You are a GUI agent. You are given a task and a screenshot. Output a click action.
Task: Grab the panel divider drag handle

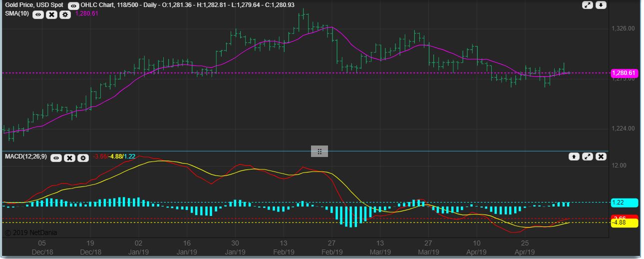pos(320,151)
